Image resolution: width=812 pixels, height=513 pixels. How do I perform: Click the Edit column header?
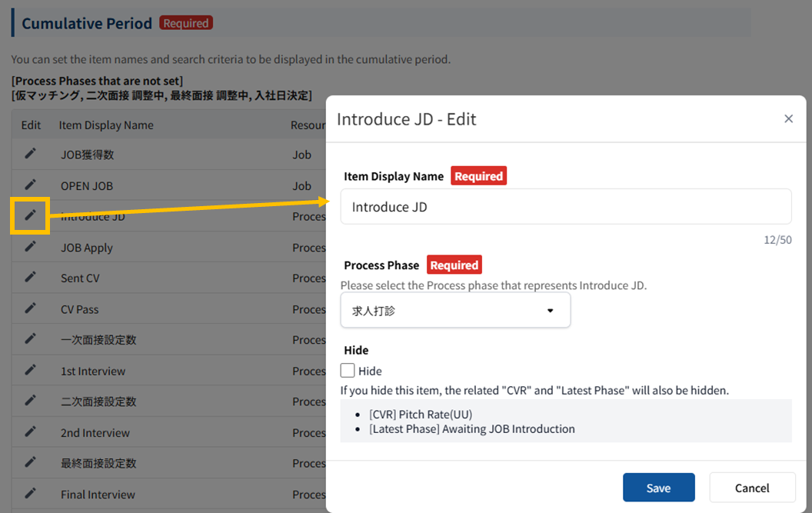click(x=31, y=125)
